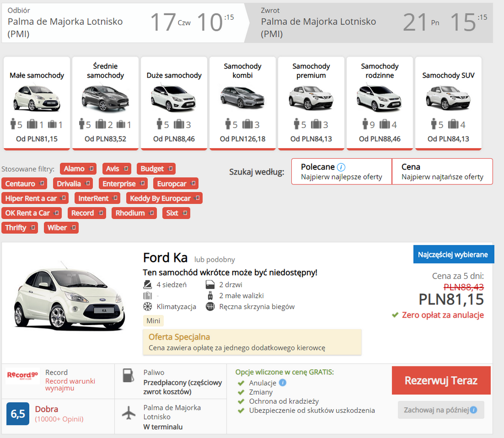Click the 6,5 rating score badge
504x438 pixels.
click(18, 414)
